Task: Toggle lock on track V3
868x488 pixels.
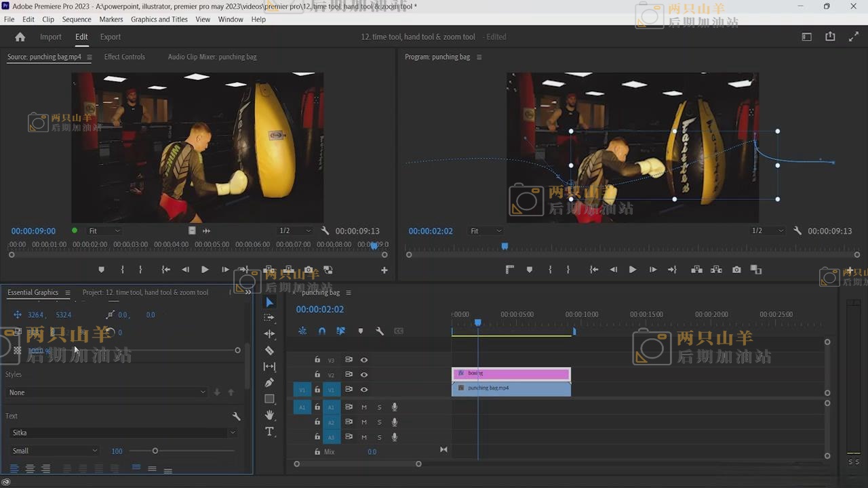Action: pos(317,360)
